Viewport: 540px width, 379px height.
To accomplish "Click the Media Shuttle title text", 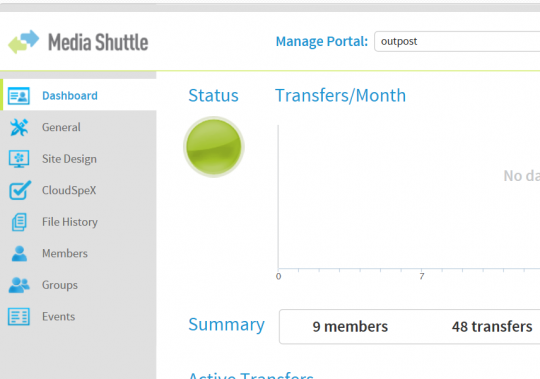I will [x=98, y=42].
